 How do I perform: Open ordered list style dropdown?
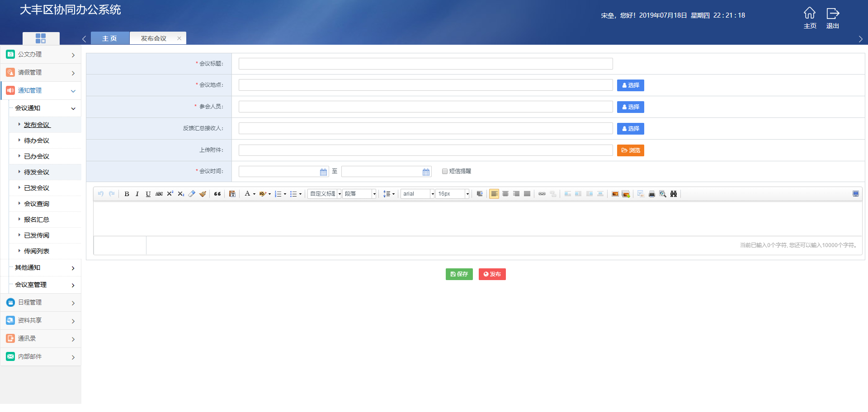(285, 194)
